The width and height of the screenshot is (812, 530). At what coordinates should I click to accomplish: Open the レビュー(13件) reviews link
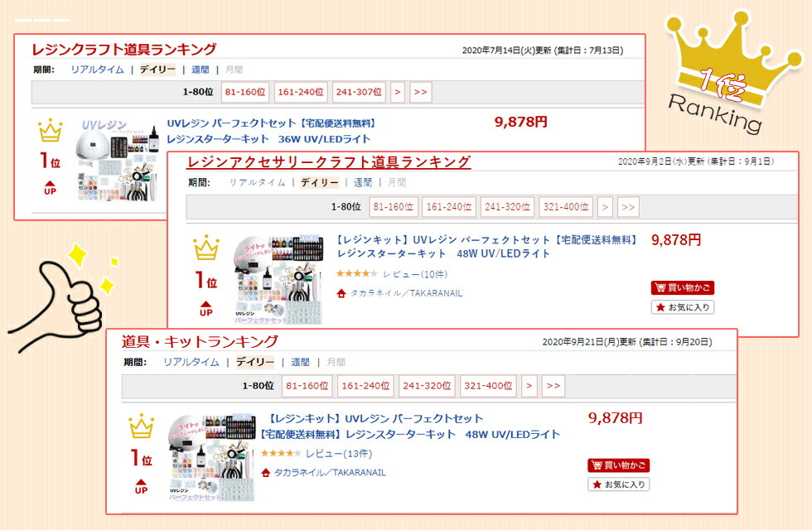click(339, 454)
